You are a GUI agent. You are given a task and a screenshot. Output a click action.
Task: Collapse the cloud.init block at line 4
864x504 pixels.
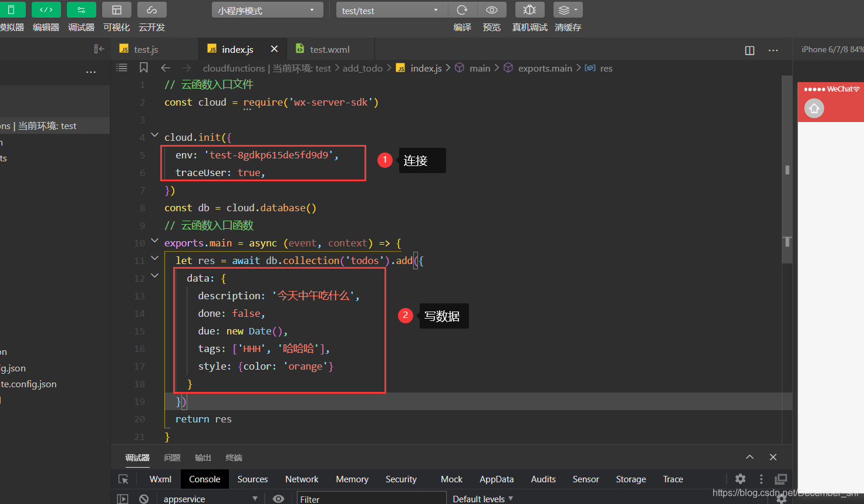pos(155,136)
